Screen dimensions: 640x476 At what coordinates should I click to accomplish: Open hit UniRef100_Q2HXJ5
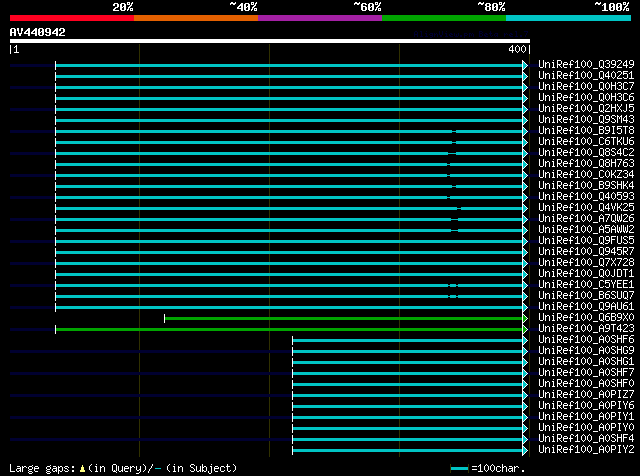point(586,108)
